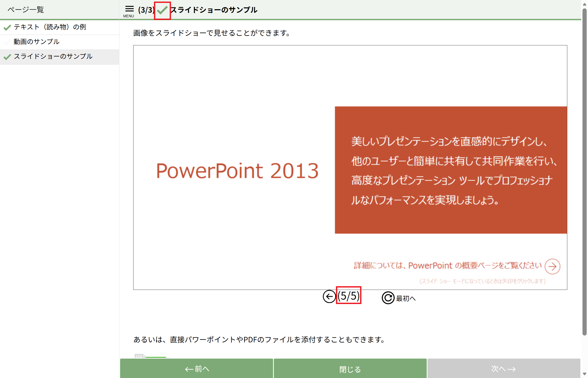
Task: Click the circular restart icon beside 最初へ
Action: coord(388,298)
